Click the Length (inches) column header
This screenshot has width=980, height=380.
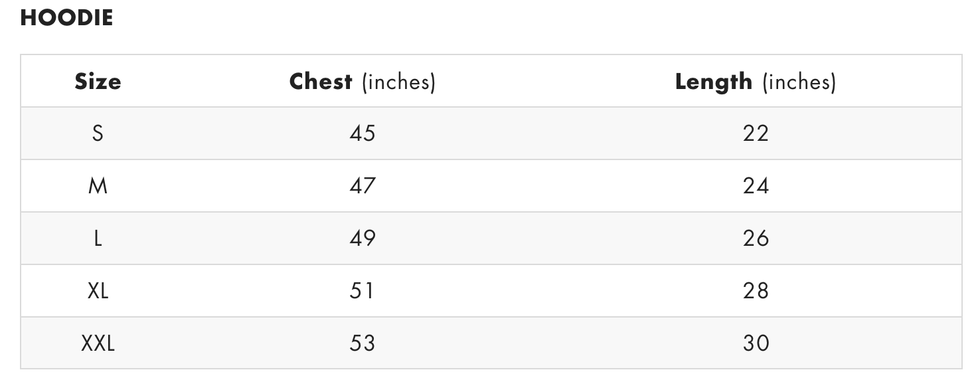(x=755, y=82)
